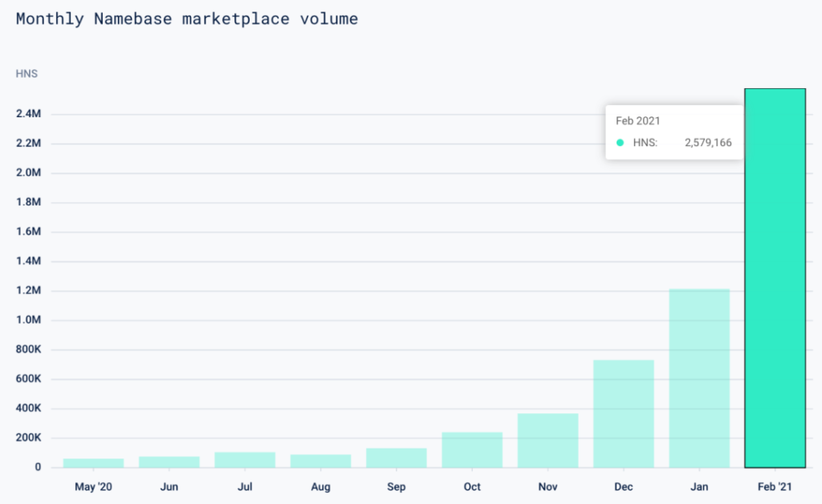Click the Jun volume bar
Viewport: 822px width, 504px height.
[169, 462]
